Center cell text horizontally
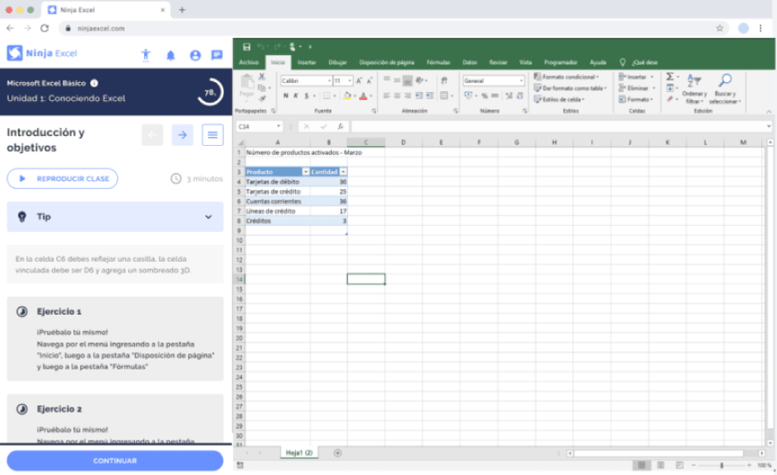 click(x=397, y=96)
